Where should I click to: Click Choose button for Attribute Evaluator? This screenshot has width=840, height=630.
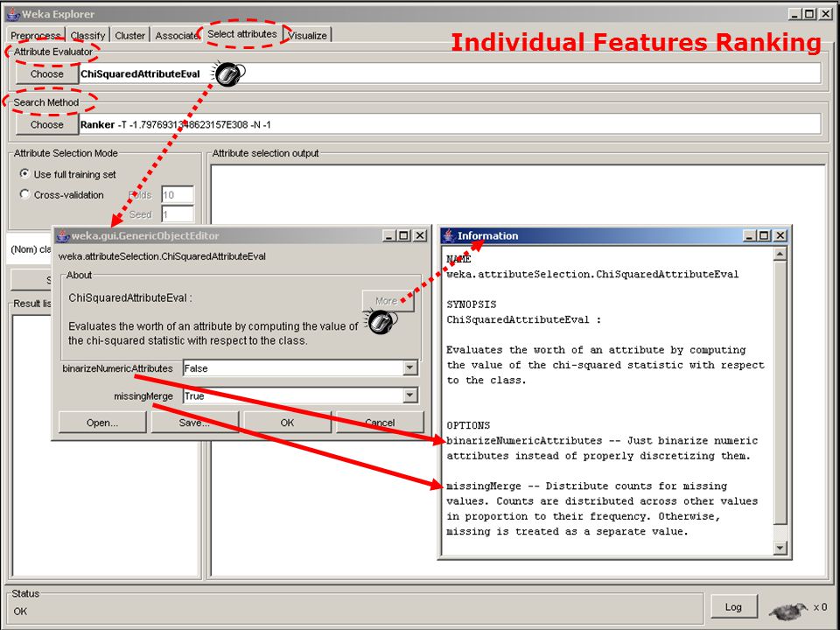[x=47, y=73]
